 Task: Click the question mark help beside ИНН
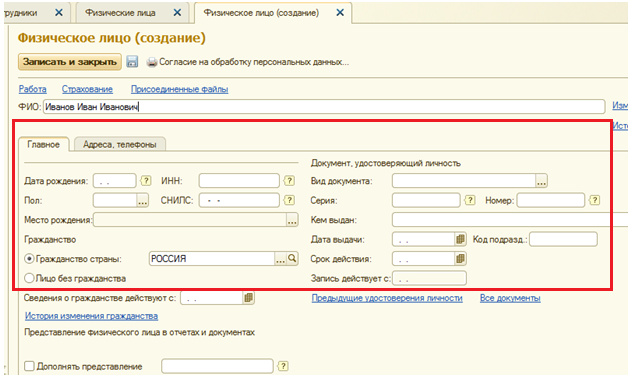coord(289,181)
